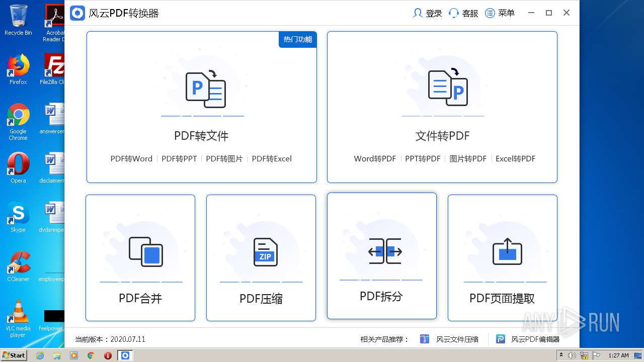
Task: Select PDF转Excel conversion
Action: (x=272, y=158)
